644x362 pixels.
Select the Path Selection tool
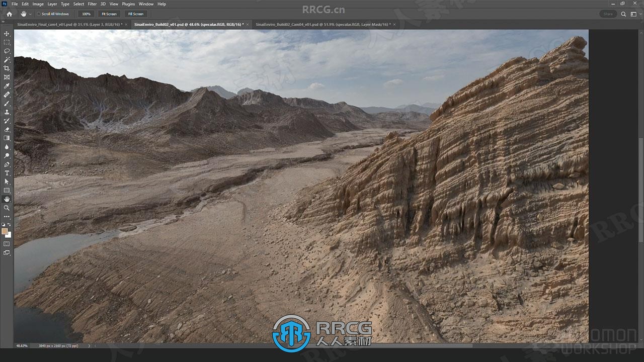[7, 182]
